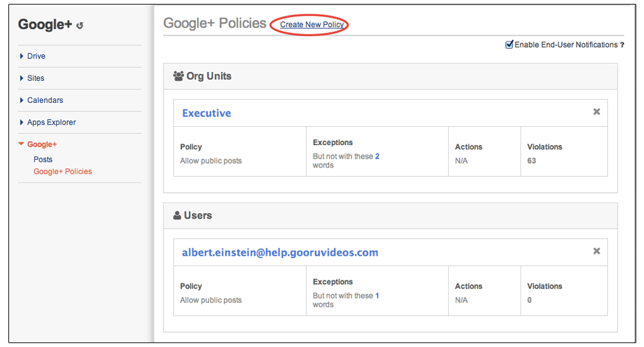Click the Users person icon
644x347 pixels.
coord(177,216)
